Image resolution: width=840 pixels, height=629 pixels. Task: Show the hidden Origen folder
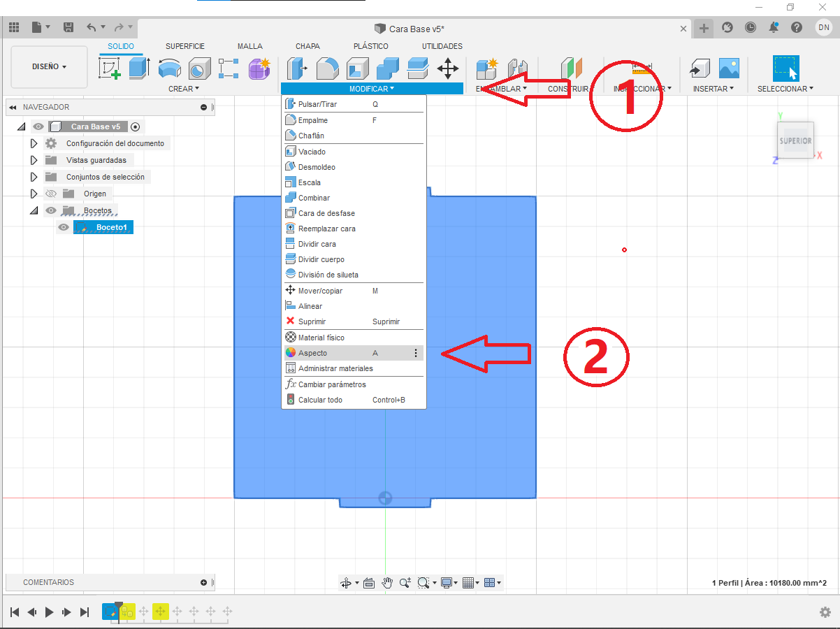tap(51, 194)
